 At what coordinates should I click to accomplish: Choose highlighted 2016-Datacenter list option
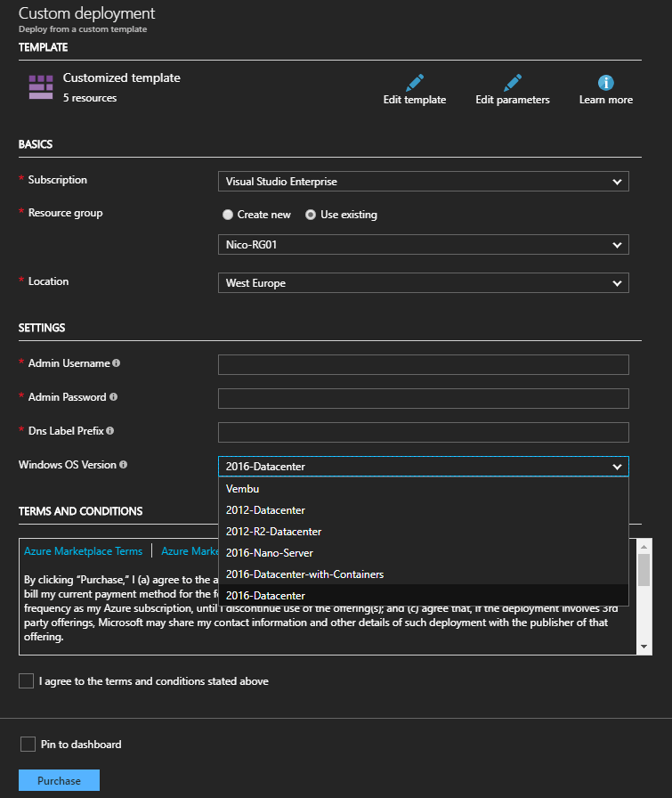click(x=424, y=595)
